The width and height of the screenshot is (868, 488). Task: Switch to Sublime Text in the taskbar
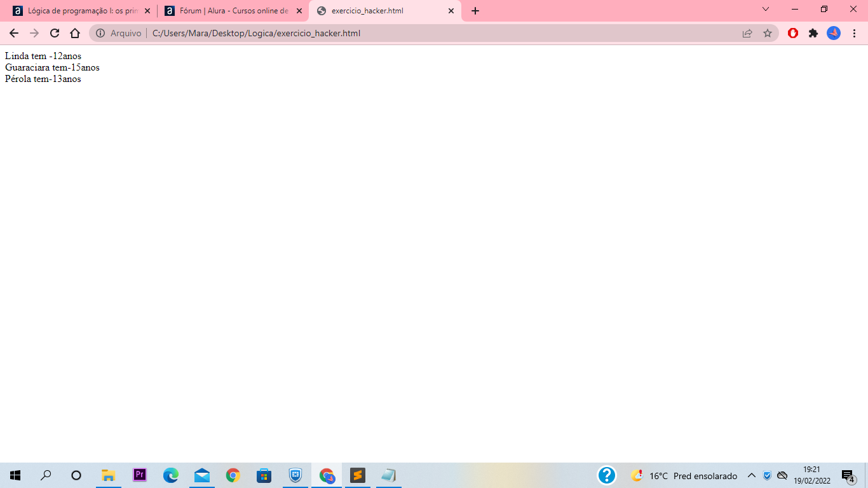pos(358,475)
